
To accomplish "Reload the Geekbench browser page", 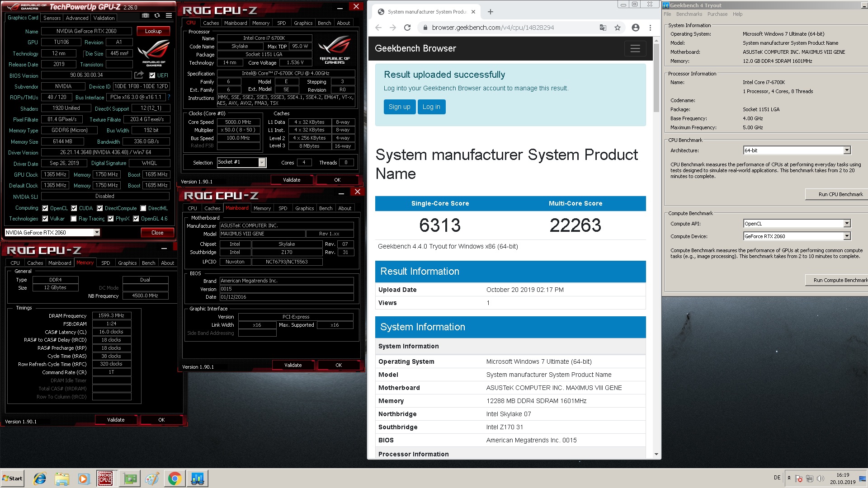I will (x=407, y=28).
